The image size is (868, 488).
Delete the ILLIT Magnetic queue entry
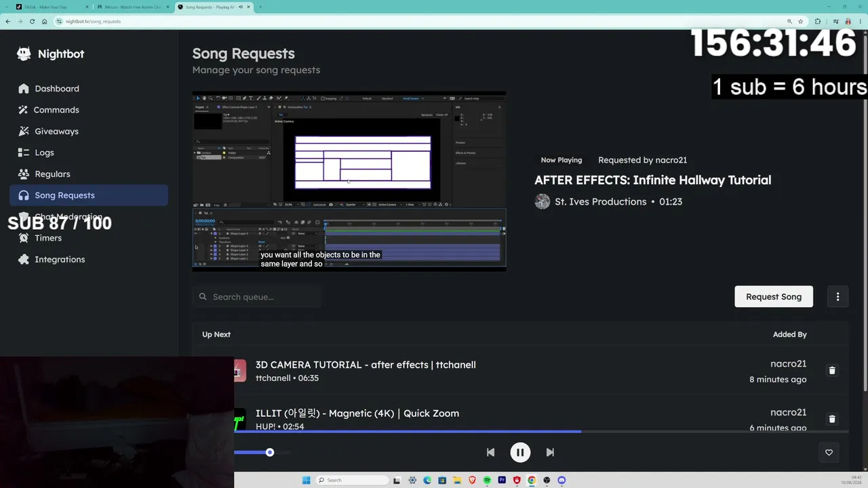pos(832,419)
